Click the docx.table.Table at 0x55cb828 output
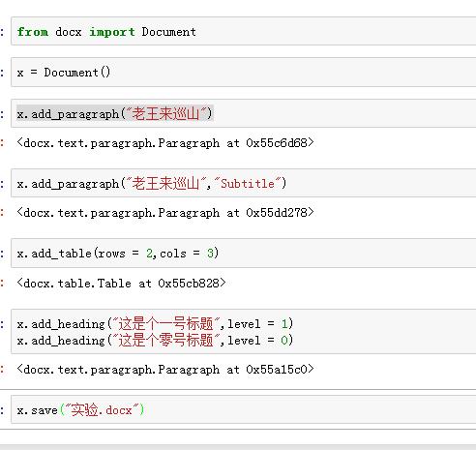 coord(121,283)
